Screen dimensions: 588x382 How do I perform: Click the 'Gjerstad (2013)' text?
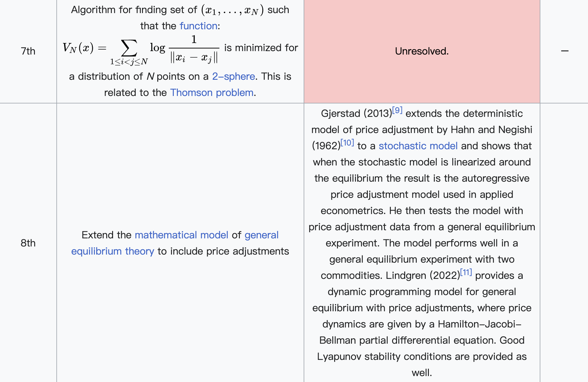pos(356,113)
